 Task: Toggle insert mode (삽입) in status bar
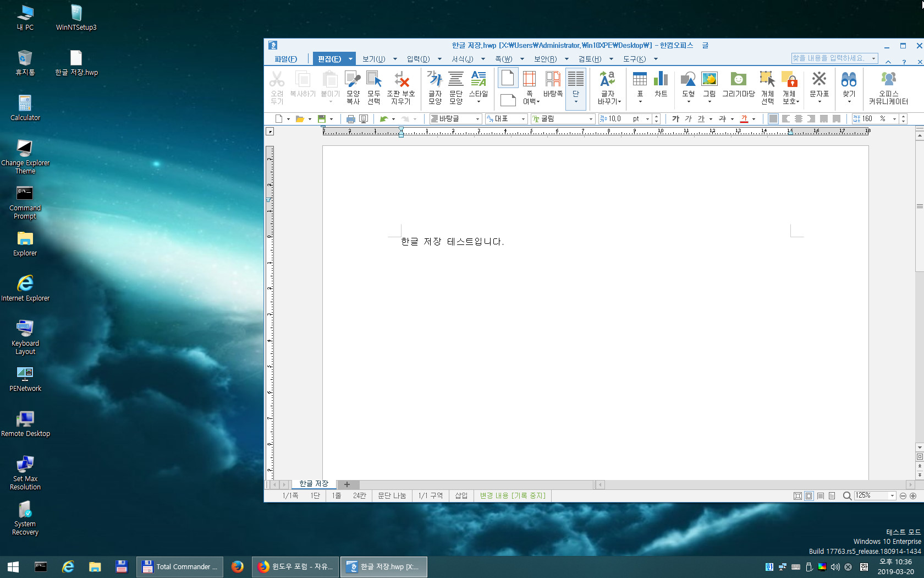click(x=461, y=495)
